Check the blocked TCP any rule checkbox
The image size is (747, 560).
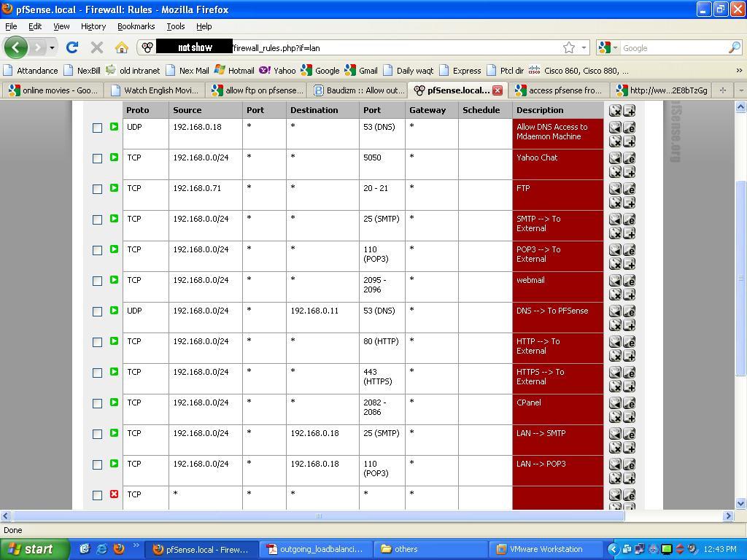(97, 495)
